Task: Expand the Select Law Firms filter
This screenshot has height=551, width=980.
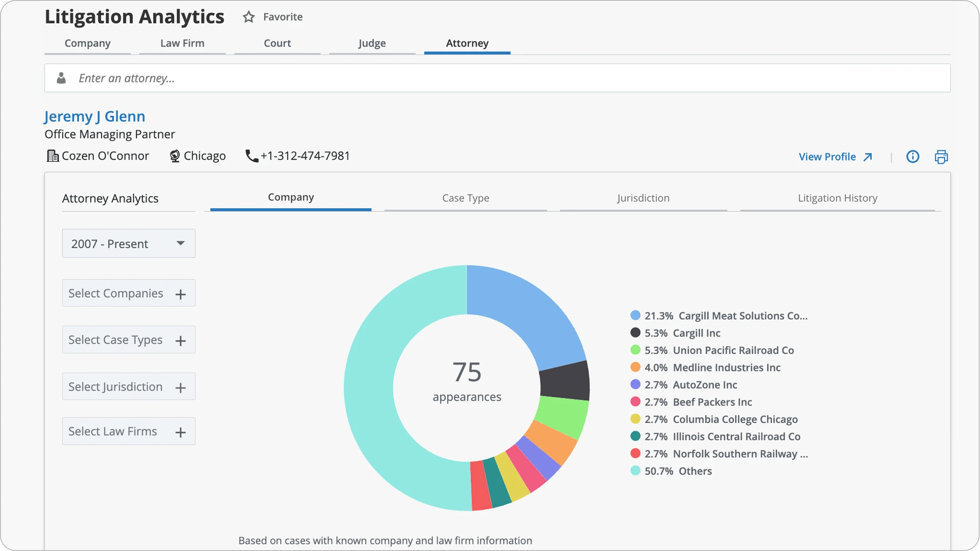Action: tap(113, 431)
